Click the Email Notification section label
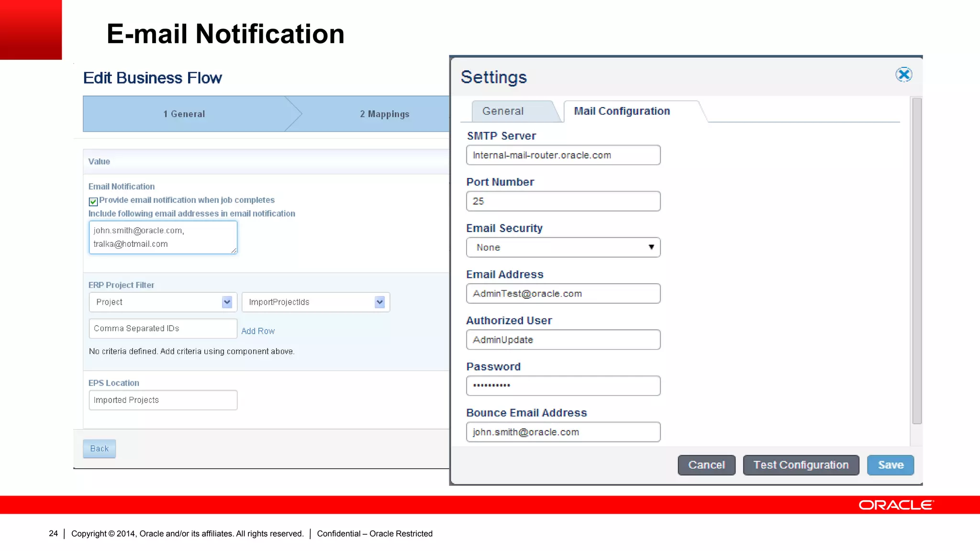The height and width of the screenshot is (551, 980). pyautogui.click(x=122, y=187)
